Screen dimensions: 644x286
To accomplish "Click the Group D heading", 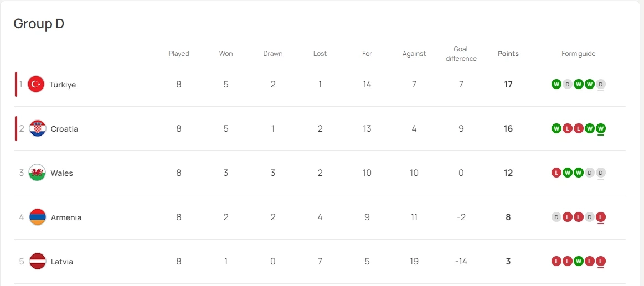I will pyautogui.click(x=39, y=24).
